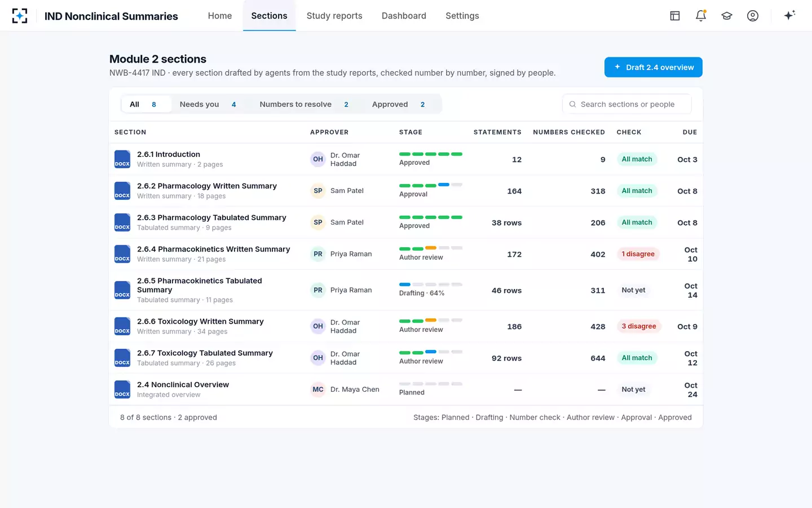Click Not yet badge for 2.4 Overview

point(633,389)
